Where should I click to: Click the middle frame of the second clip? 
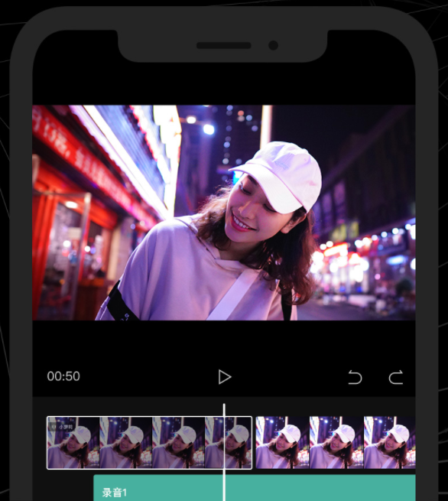(336, 443)
